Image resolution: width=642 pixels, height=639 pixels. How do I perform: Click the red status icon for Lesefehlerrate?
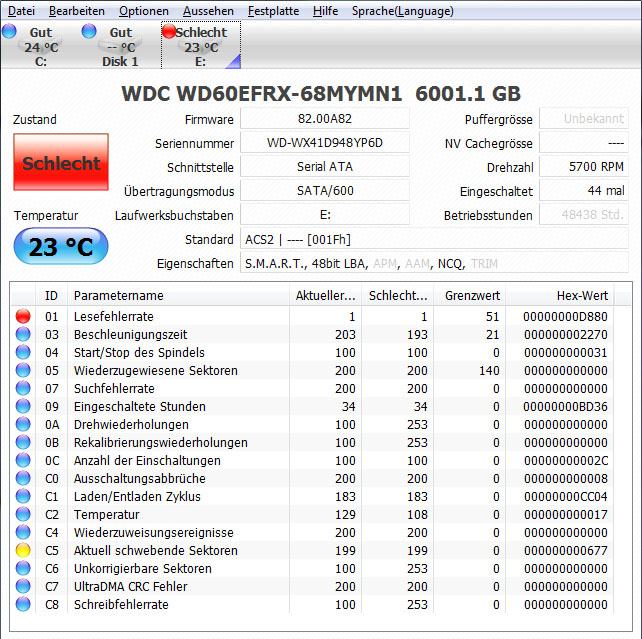pos(23,316)
